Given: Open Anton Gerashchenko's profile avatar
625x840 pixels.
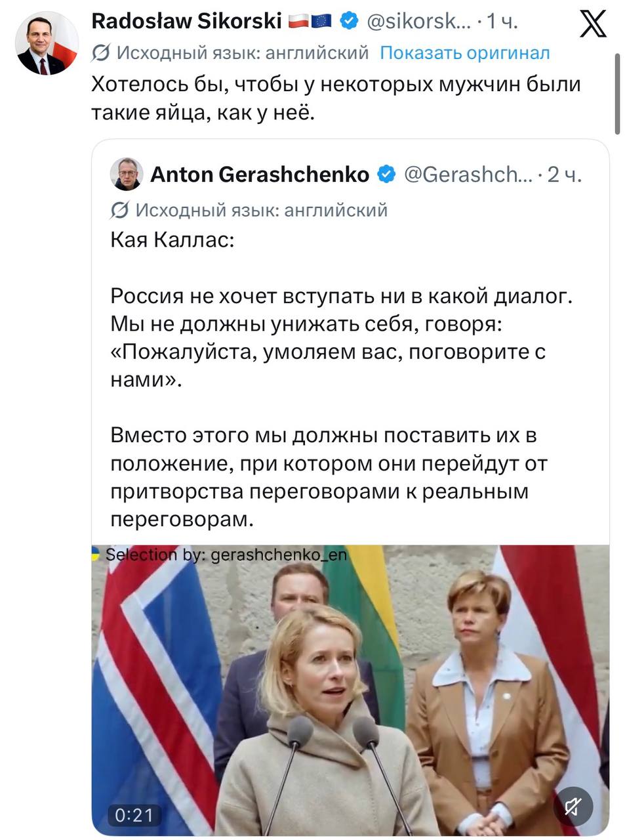Looking at the screenshot, I should click(x=127, y=174).
